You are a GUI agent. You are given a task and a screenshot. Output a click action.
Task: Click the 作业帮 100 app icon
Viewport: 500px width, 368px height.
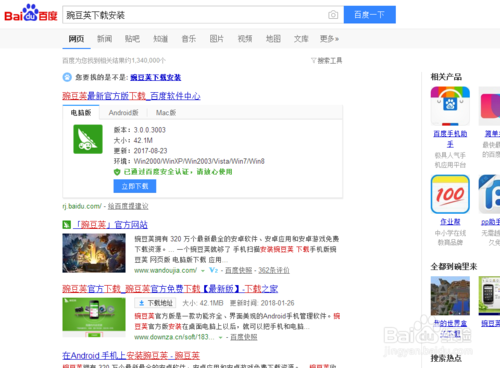450,194
